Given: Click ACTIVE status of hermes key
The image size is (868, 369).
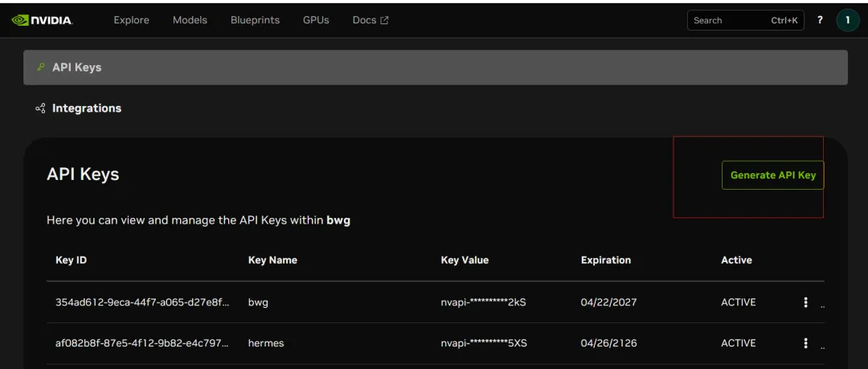Looking at the screenshot, I should [x=739, y=343].
